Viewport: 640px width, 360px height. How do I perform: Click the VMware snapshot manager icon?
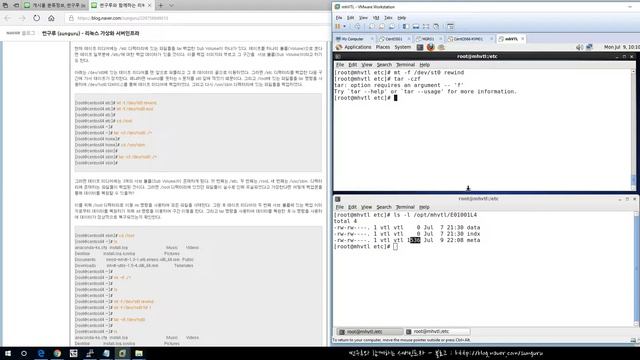coord(392,27)
